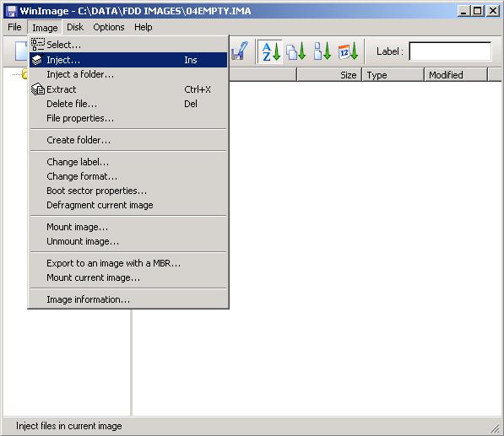Sort list by the Modified column header
This screenshot has height=436, width=504.
[x=456, y=75]
